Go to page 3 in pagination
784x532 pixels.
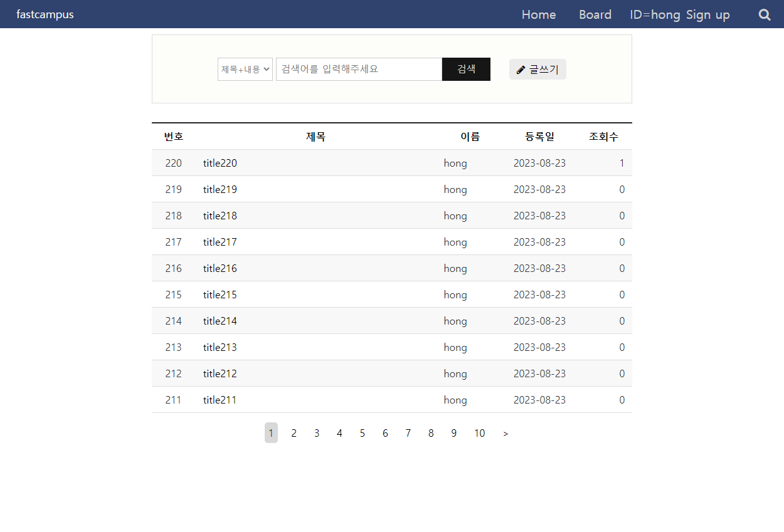point(317,433)
